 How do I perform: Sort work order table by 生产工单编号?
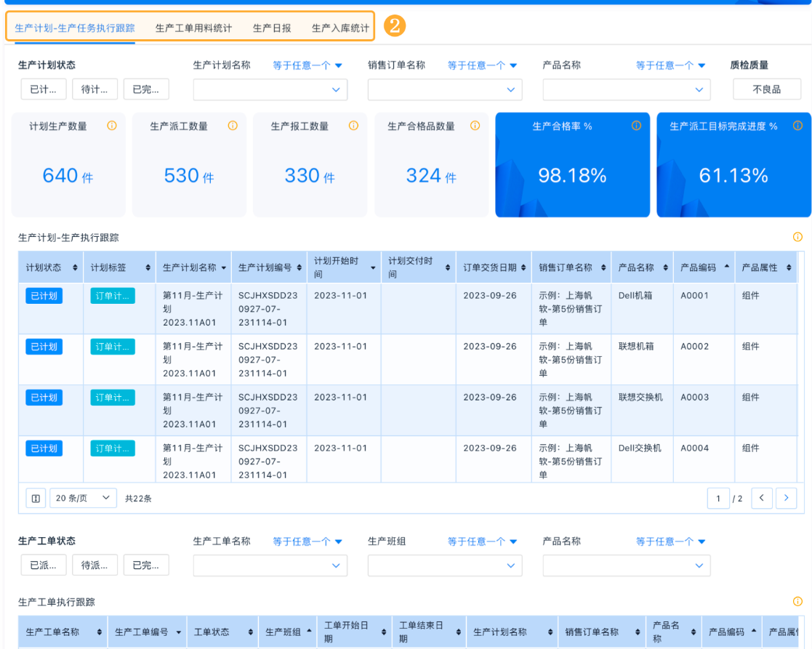coord(179,632)
